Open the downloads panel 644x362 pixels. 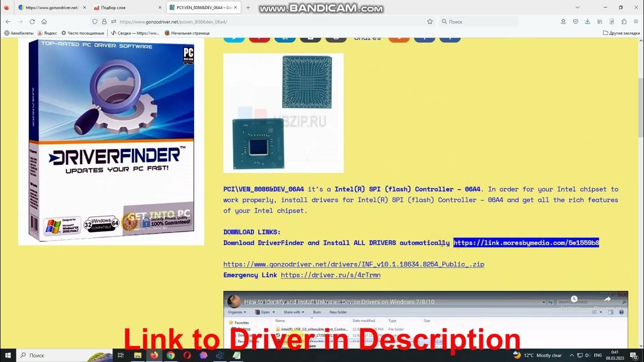(x=588, y=22)
